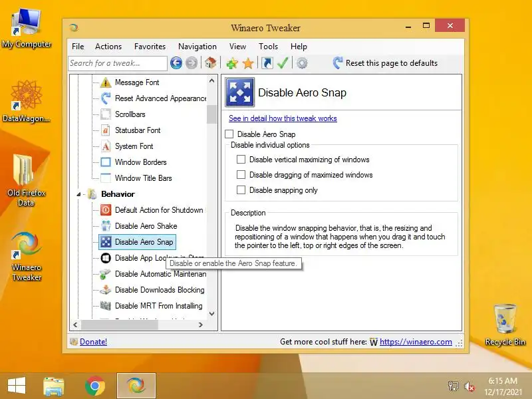This screenshot has height=399, width=532.
Task: Open the Favorites menu
Action: [x=150, y=47]
